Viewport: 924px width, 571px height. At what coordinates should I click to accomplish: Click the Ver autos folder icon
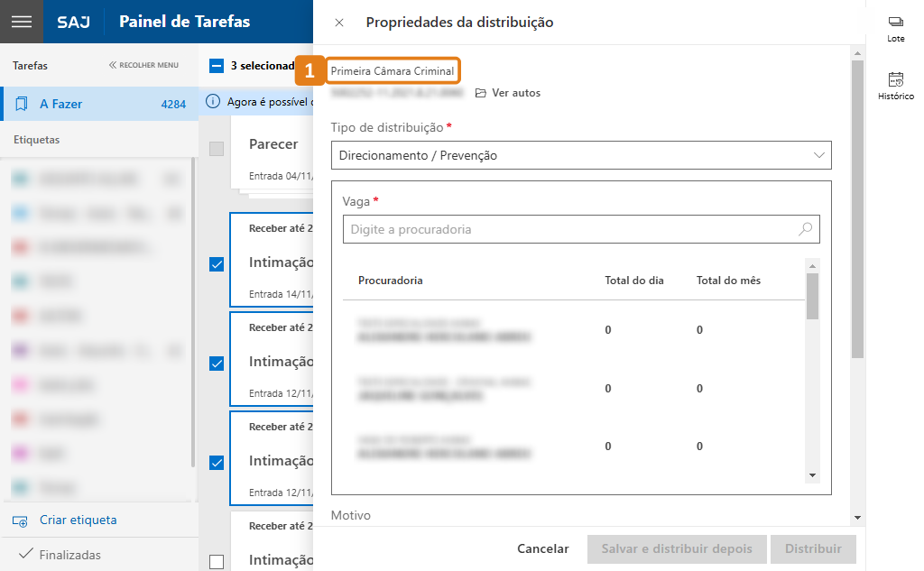[482, 92]
